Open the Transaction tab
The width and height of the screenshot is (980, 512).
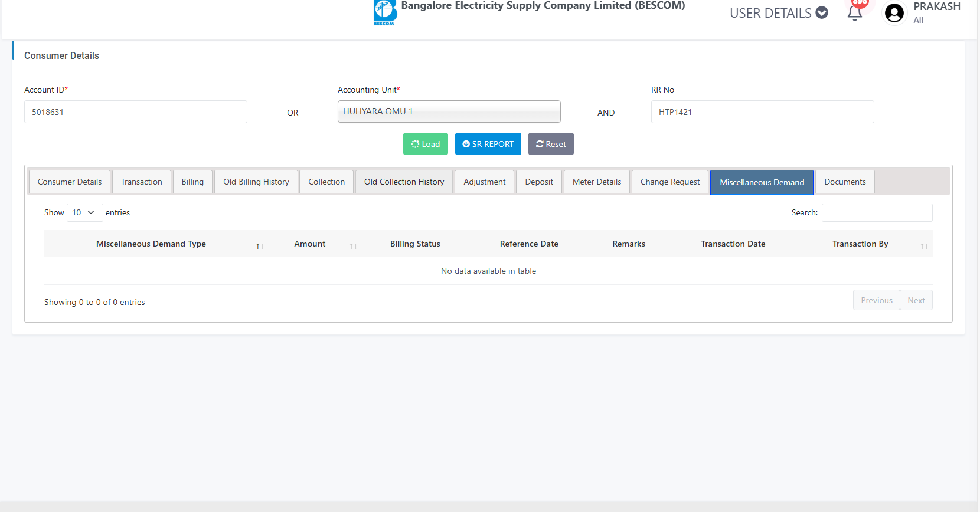pyautogui.click(x=142, y=182)
